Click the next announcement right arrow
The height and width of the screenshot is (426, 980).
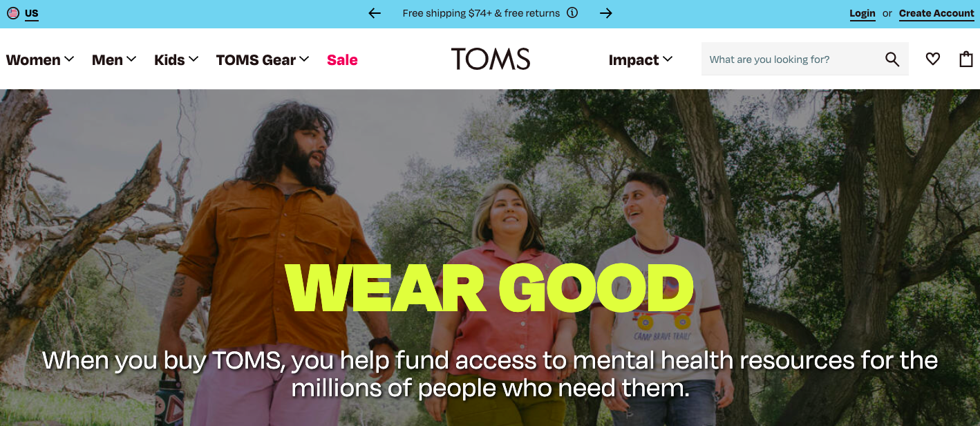point(606,13)
